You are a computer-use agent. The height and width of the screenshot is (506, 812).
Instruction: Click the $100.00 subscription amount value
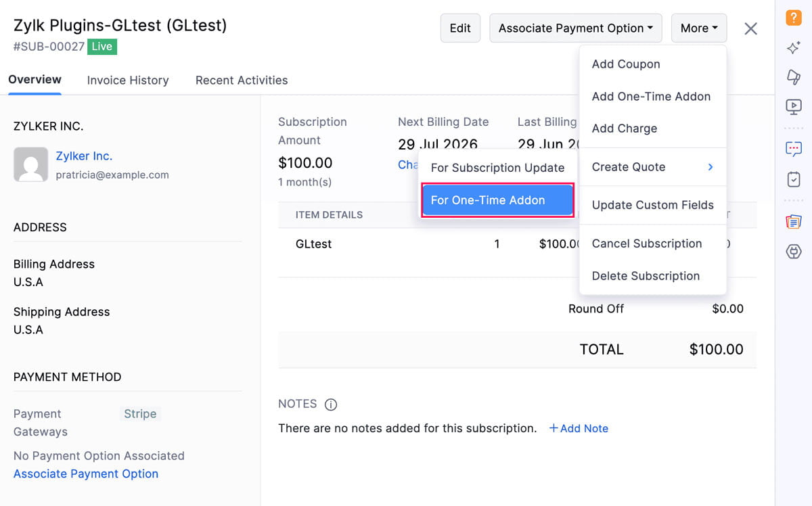[x=305, y=163]
